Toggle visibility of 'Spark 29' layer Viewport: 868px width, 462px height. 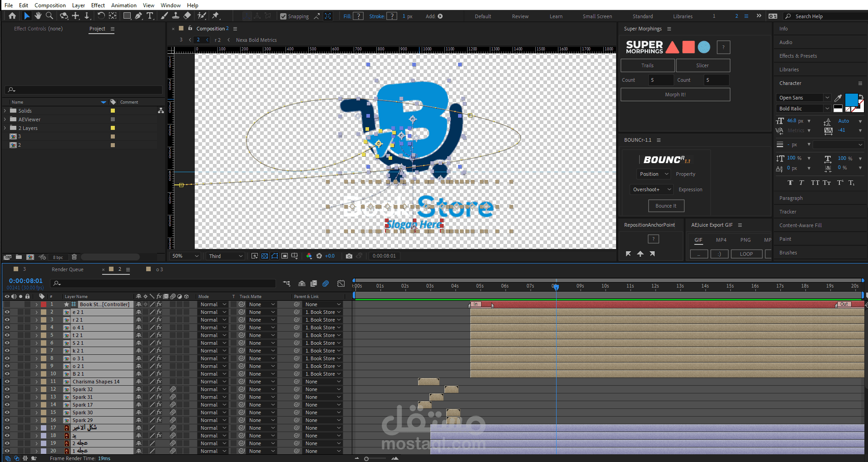[7, 420]
